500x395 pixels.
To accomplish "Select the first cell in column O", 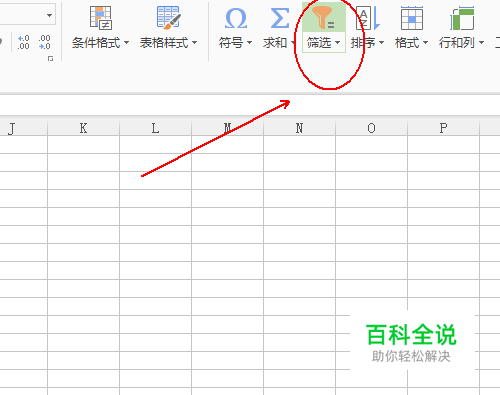I will click(371, 144).
